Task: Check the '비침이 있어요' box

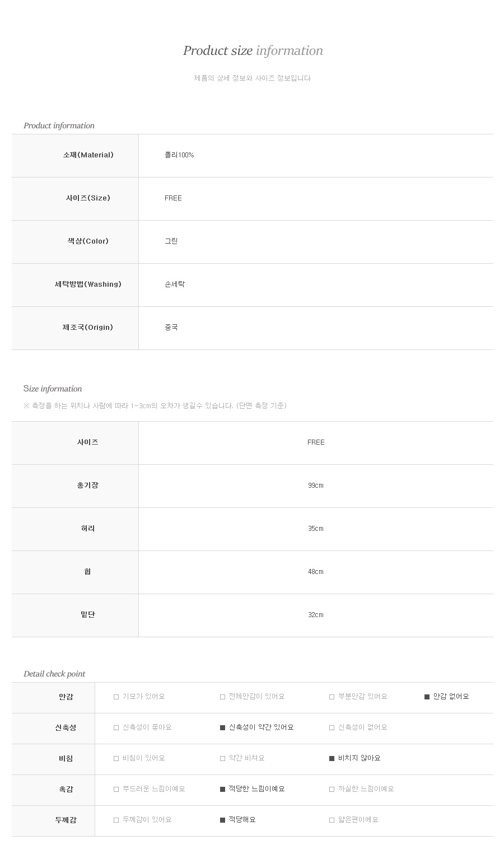Action: 116,759
